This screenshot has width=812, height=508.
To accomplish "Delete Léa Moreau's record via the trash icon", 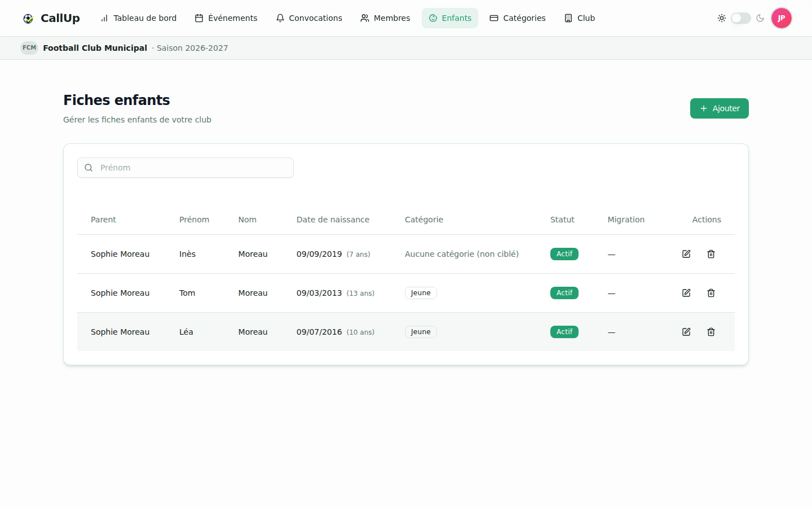I will (x=711, y=332).
